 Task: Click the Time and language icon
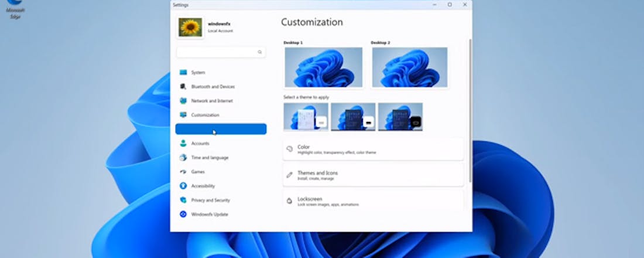tap(183, 158)
